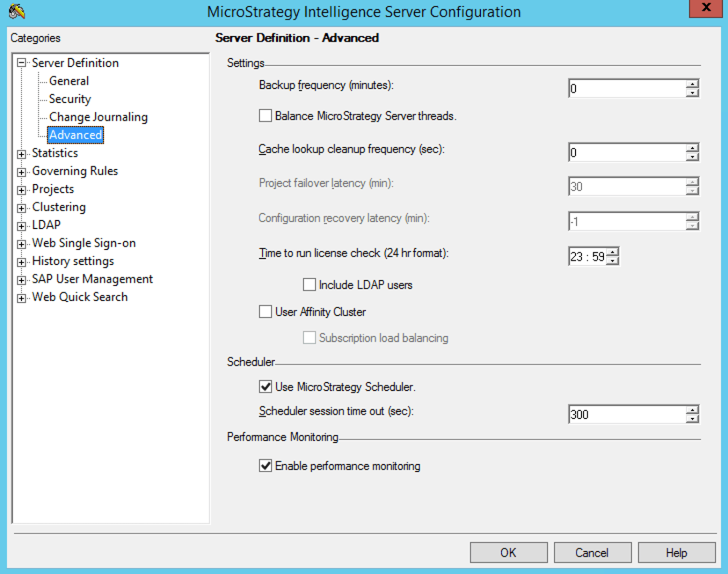This screenshot has width=728, height=574.
Task: Decrease Scheduler session time out value
Action: coord(692,418)
